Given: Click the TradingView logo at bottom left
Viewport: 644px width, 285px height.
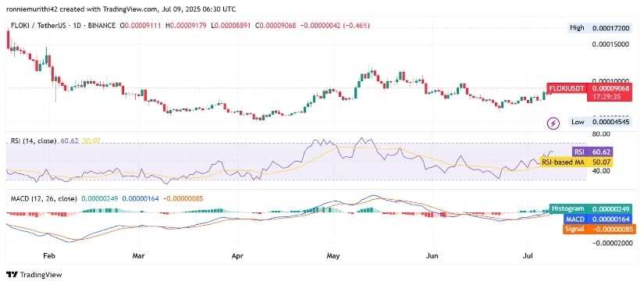Looking at the screenshot, I should pos(34,275).
